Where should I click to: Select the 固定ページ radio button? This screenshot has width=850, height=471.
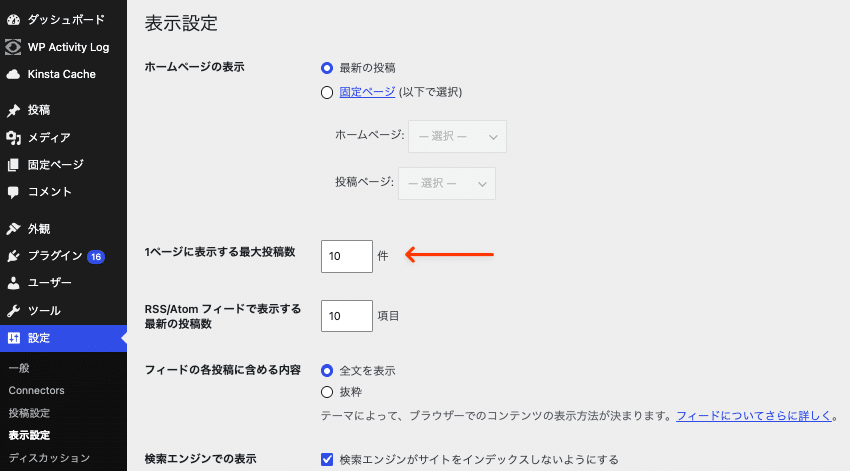coord(327,93)
